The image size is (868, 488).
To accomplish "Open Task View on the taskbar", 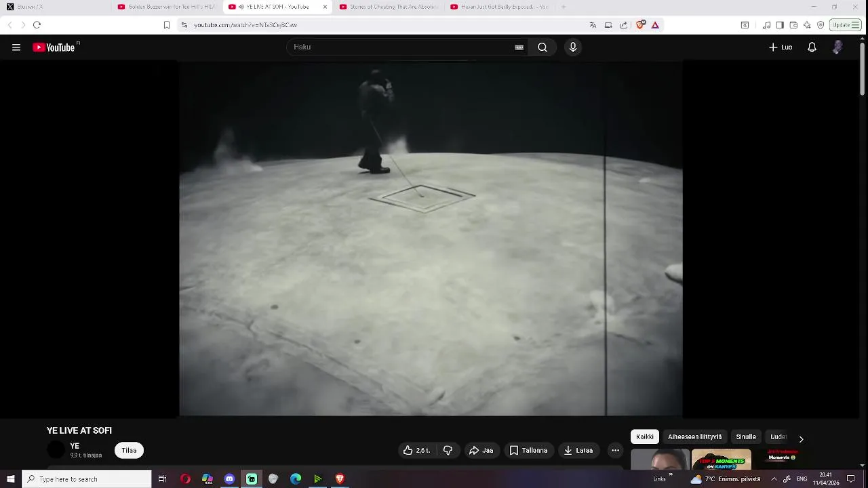I will (162, 479).
